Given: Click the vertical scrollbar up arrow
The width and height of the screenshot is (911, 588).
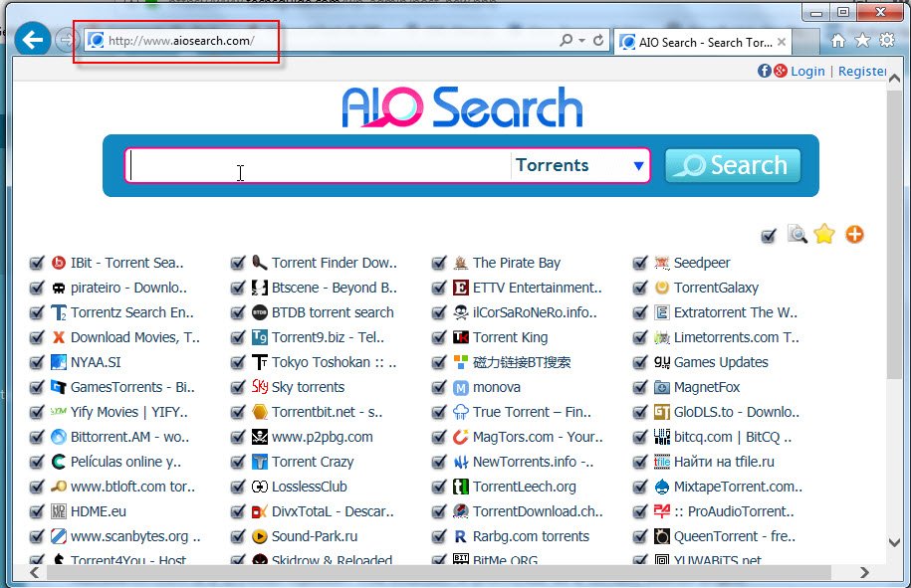Looking at the screenshot, I should click(x=894, y=79).
